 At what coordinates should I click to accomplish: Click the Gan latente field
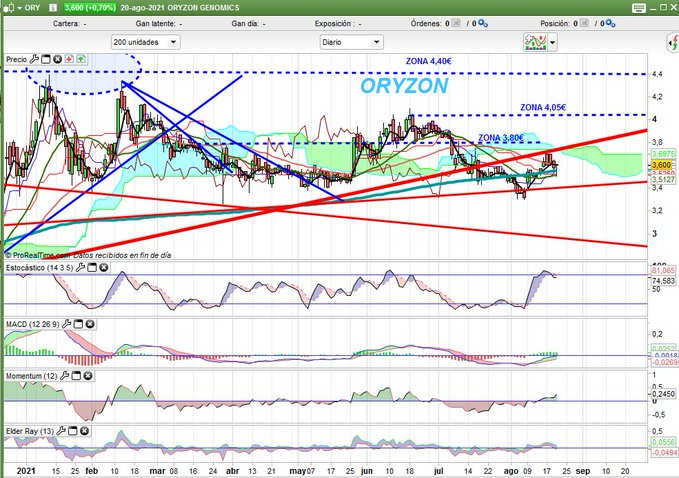[x=158, y=23]
